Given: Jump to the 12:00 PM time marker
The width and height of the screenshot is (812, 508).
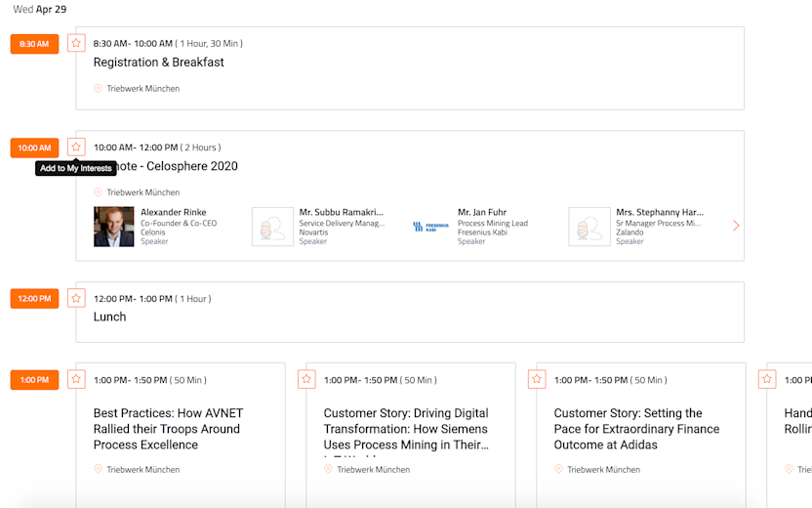Looking at the screenshot, I should 34,299.
